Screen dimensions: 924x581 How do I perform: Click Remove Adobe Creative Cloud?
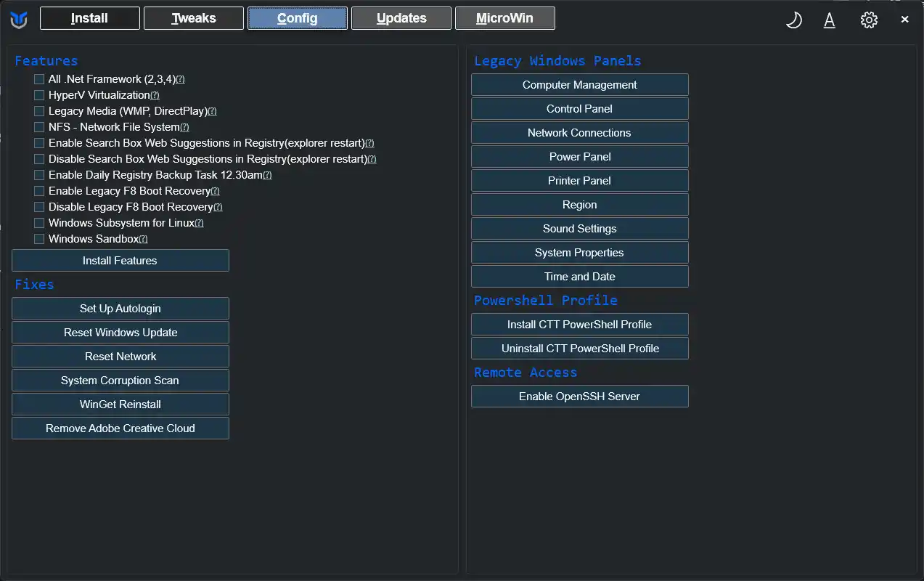pyautogui.click(x=120, y=428)
